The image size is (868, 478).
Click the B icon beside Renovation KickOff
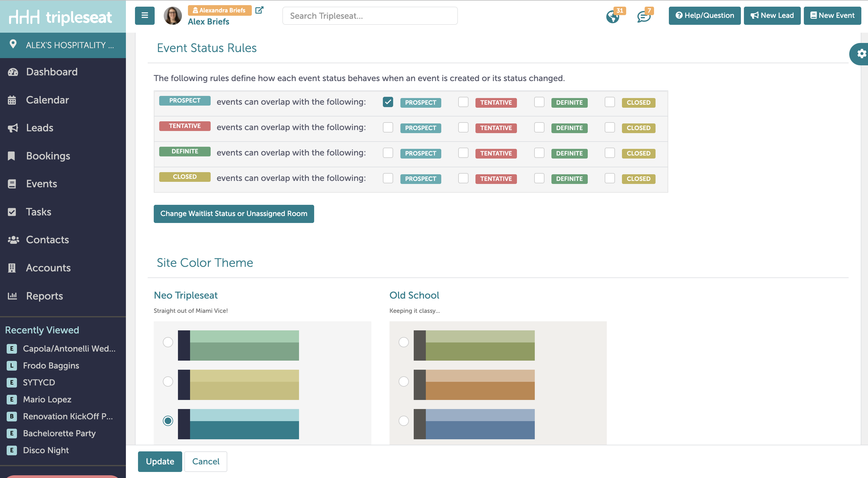coord(12,416)
